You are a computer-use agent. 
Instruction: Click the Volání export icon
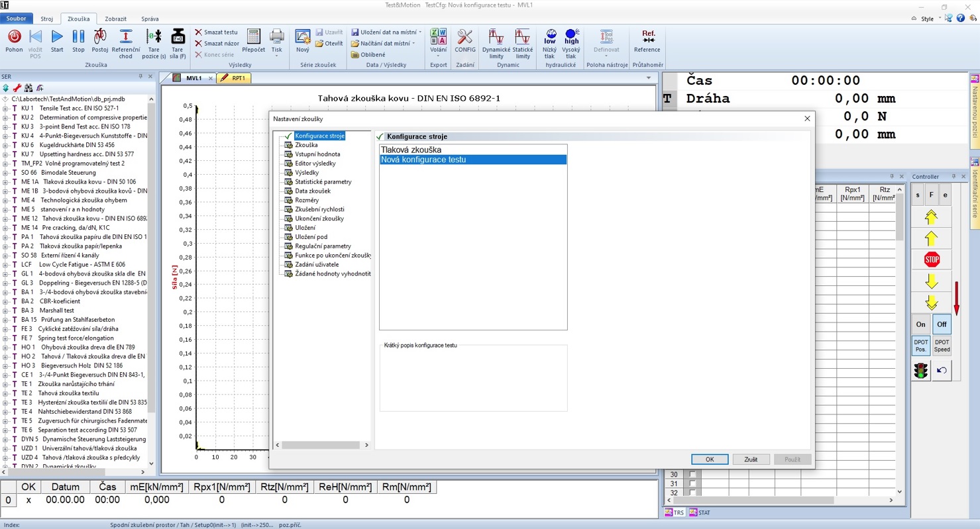tap(439, 37)
